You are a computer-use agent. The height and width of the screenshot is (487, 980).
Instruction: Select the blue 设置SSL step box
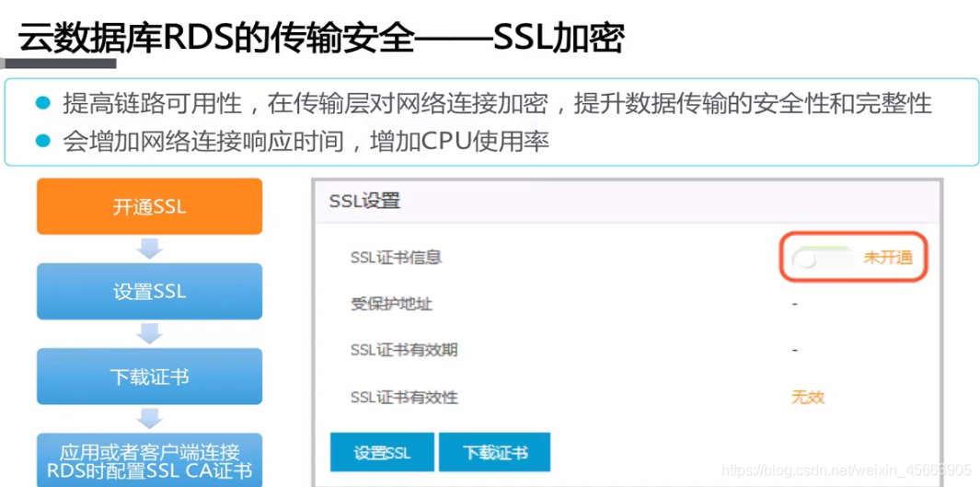[x=149, y=291]
